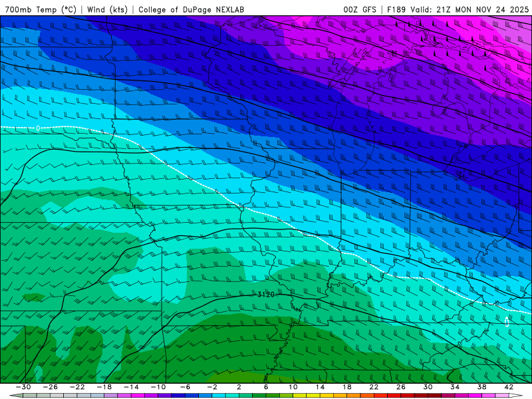Click the '2' legend value
Image resolution: width=532 pixels, height=399 pixels.
(x=239, y=387)
